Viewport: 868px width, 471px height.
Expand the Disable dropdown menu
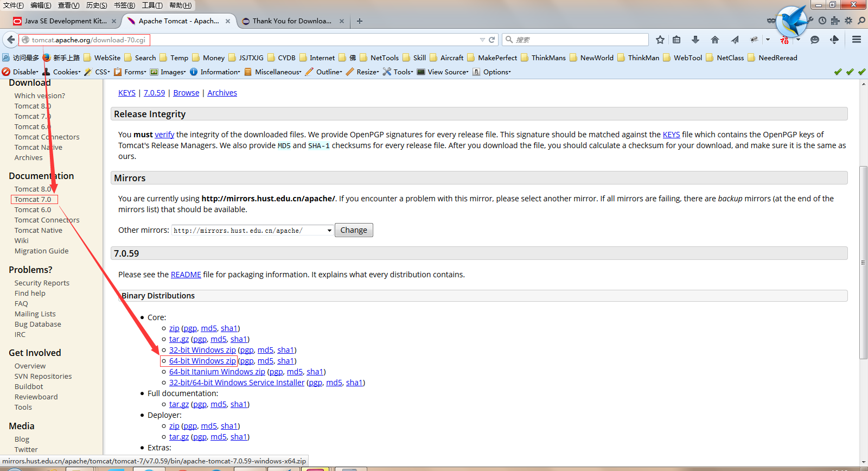click(21, 72)
